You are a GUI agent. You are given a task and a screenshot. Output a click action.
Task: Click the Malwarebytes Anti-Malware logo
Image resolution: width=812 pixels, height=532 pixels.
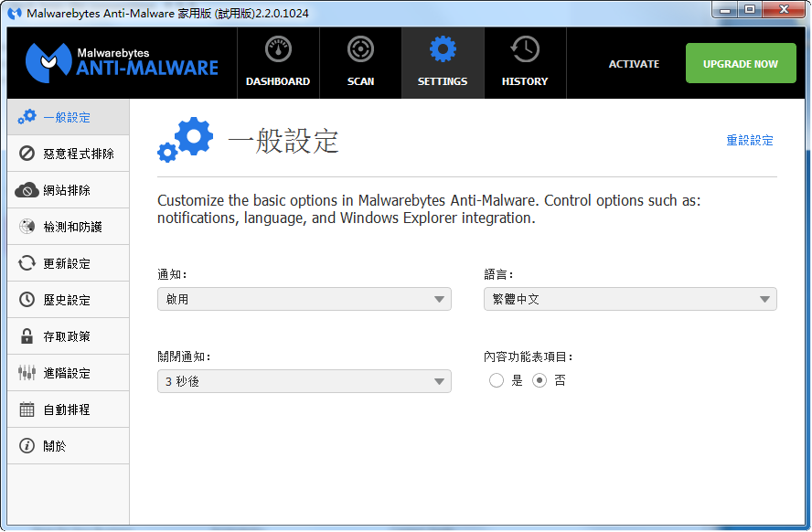tap(122, 62)
